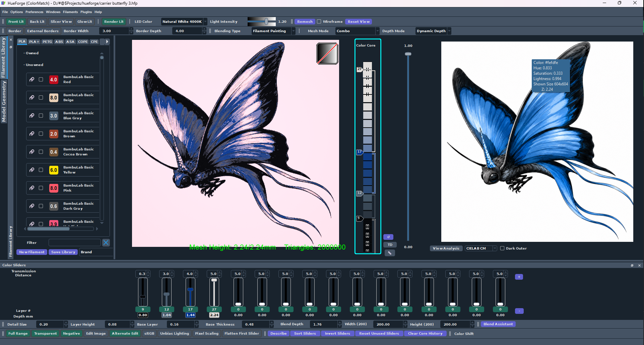Click into the filament Filter field
The width and height of the screenshot is (644, 345).
tap(74, 243)
